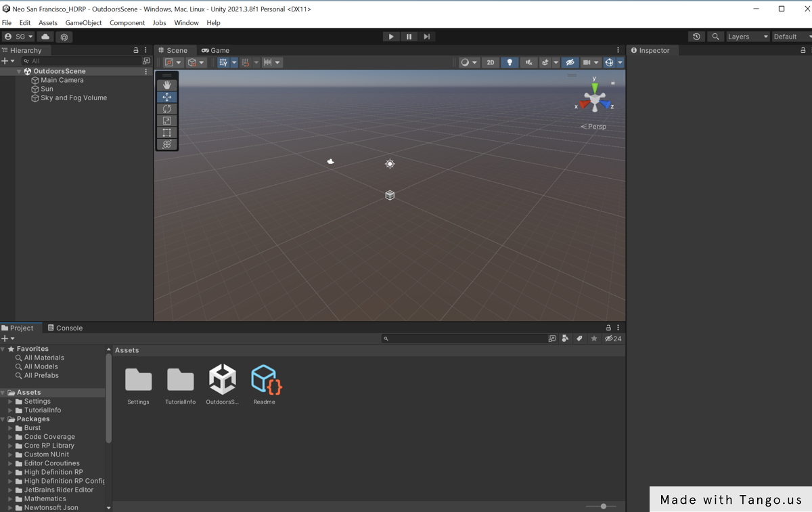The width and height of the screenshot is (812, 512).
Task: Open OutdoorsScene row three-dot menu
Action: [145, 71]
